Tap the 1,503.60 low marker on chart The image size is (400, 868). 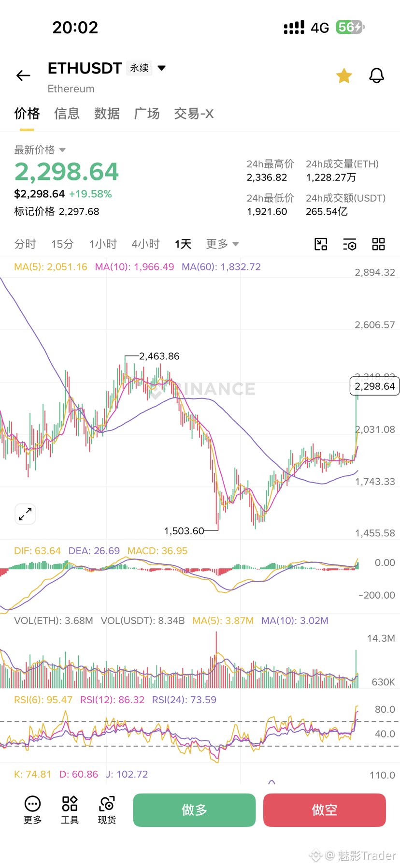(x=184, y=531)
